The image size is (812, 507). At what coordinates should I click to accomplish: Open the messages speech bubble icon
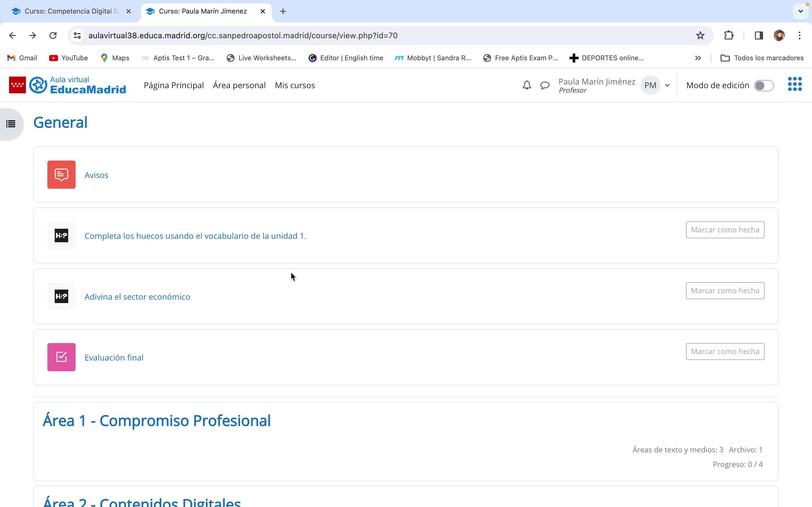(545, 85)
